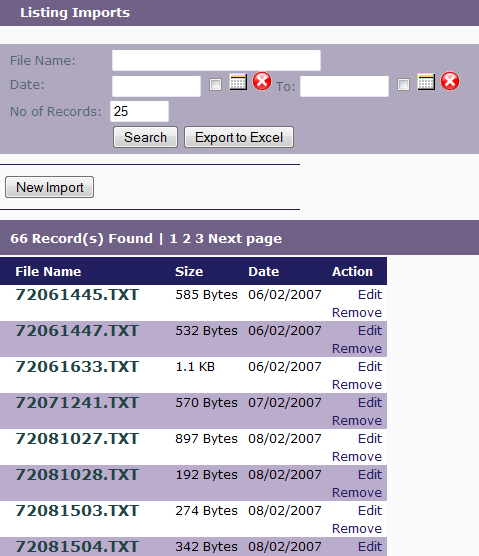The width and height of the screenshot is (479, 556).
Task: Clear the start Date with red X
Action: (262, 81)
